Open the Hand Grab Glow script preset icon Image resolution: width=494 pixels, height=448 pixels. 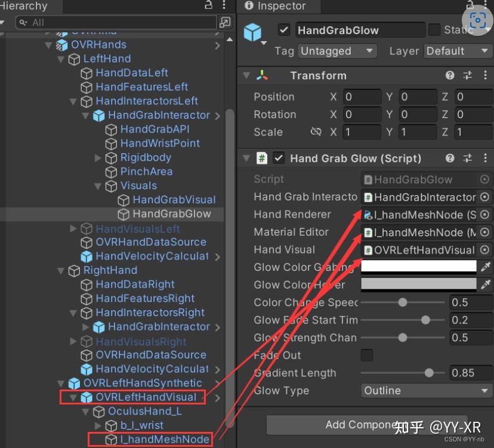(x=468, y=158)
